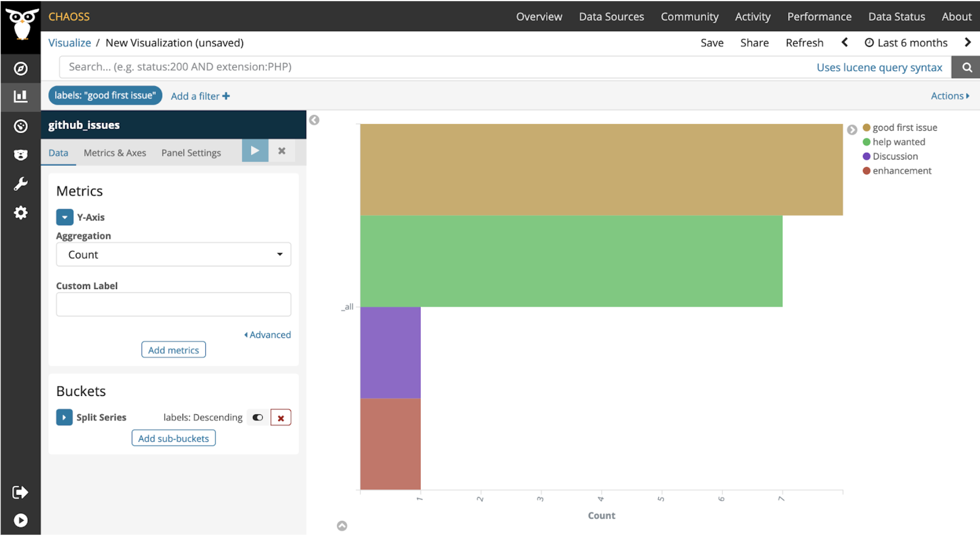Open Management gear sidebar icon
980x536 pixels.
click(20, 212)
